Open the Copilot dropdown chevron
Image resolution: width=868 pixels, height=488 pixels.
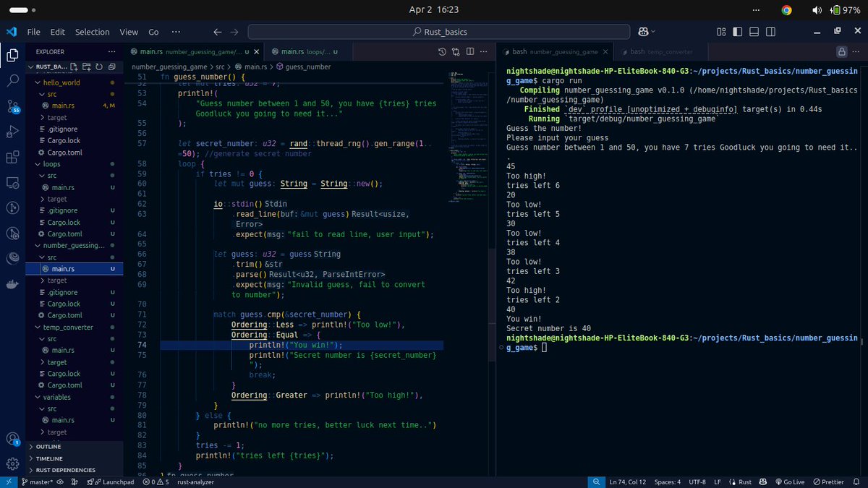coord(653,32)
